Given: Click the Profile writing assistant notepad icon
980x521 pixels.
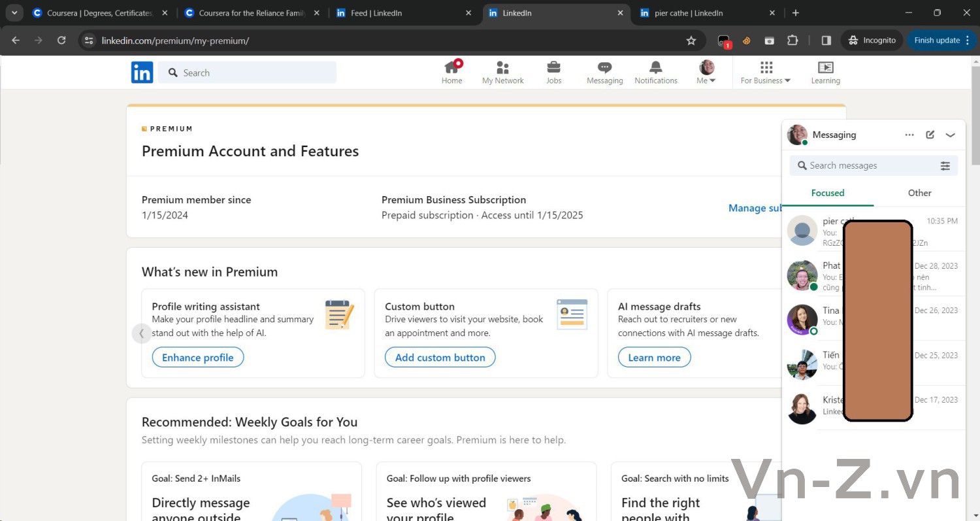Looking at the screenshot, I should tap(340, 314).
